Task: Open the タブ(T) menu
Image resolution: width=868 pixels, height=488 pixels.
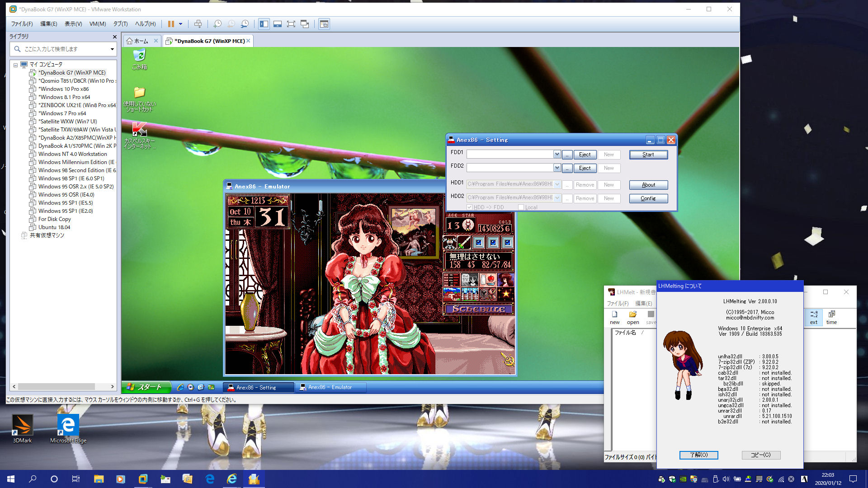Action: (x=120, y=24)
